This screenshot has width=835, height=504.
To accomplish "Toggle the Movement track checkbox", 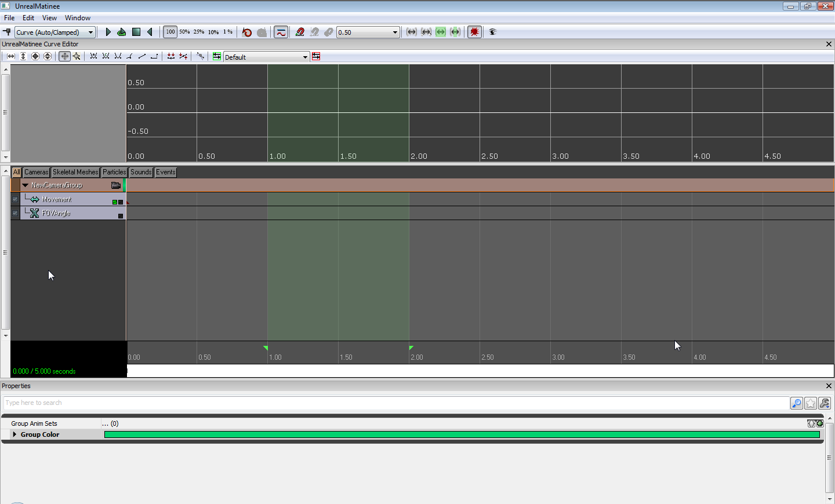I will 15,199.
